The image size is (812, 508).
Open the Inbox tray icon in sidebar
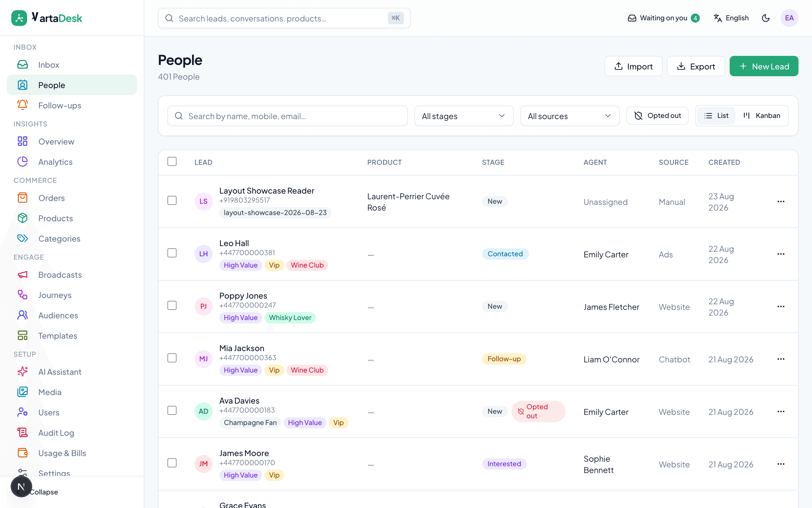click(23, 65)
